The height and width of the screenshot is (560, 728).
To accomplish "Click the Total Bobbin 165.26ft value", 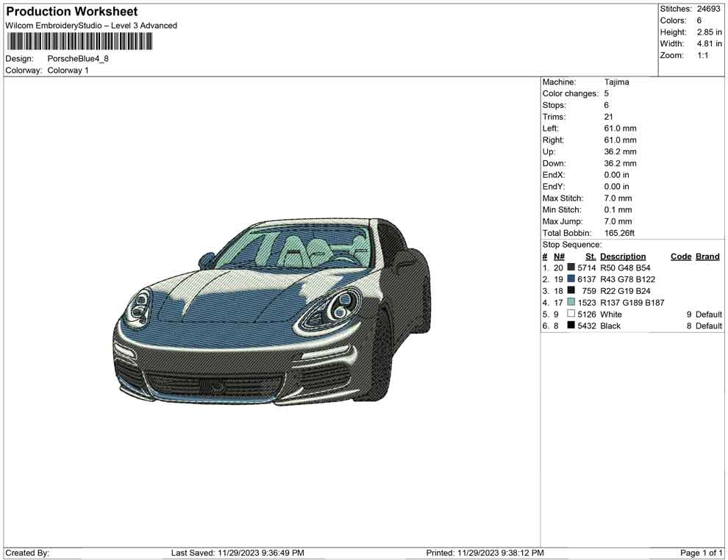I will tap(620, 233).
